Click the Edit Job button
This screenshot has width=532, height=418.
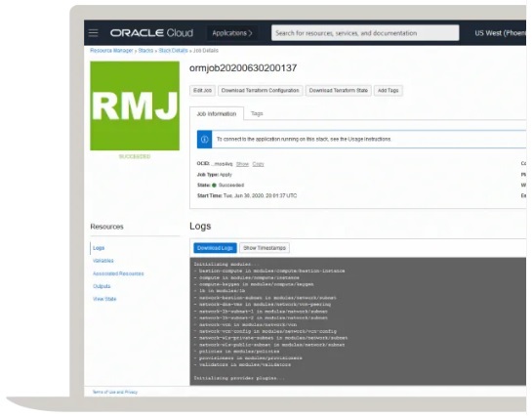point(202,90)
